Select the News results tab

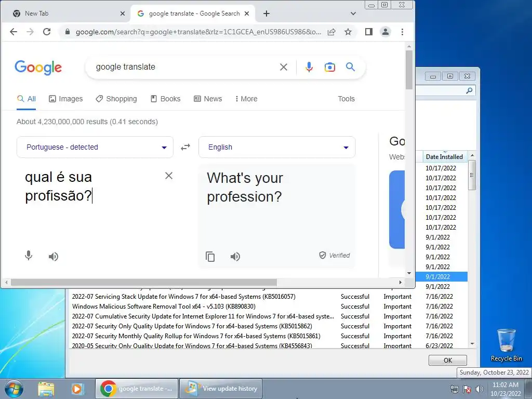tap(208, 99)
